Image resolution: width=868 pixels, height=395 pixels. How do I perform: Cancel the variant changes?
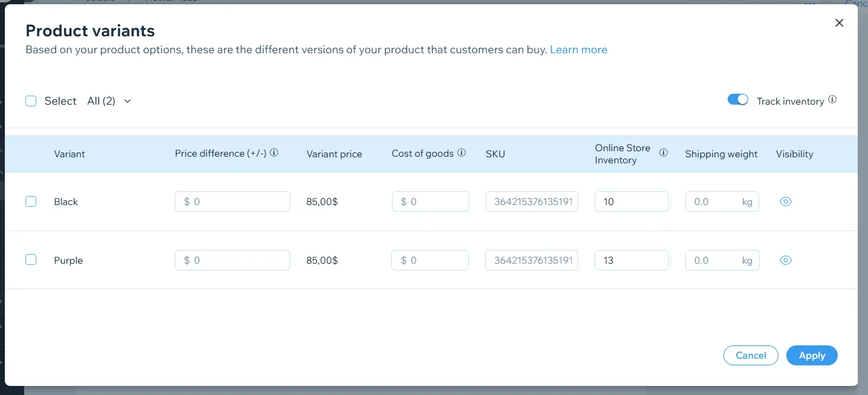pos(751,356)
